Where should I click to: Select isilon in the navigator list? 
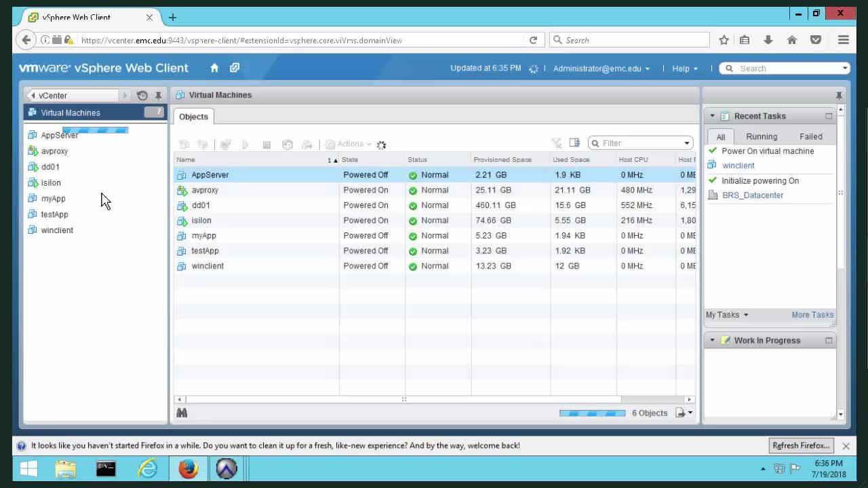tap(51, 183)
